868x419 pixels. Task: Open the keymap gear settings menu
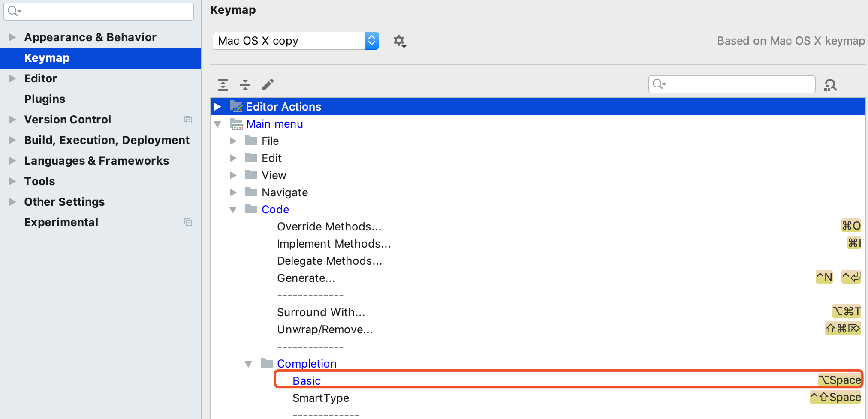(399, 41)
